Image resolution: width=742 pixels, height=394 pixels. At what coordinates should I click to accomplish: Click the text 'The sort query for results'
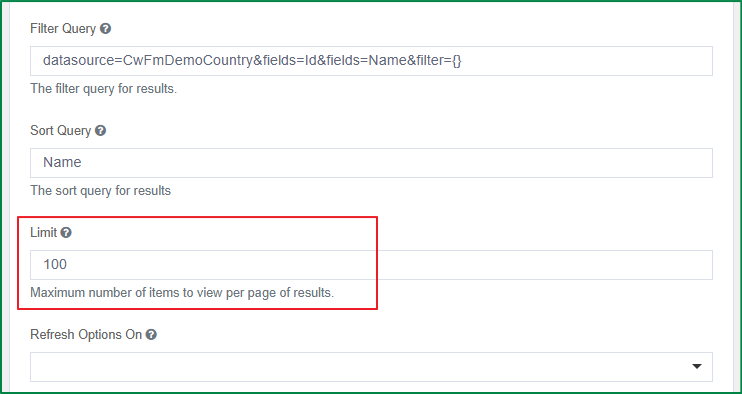pos(100,191)
